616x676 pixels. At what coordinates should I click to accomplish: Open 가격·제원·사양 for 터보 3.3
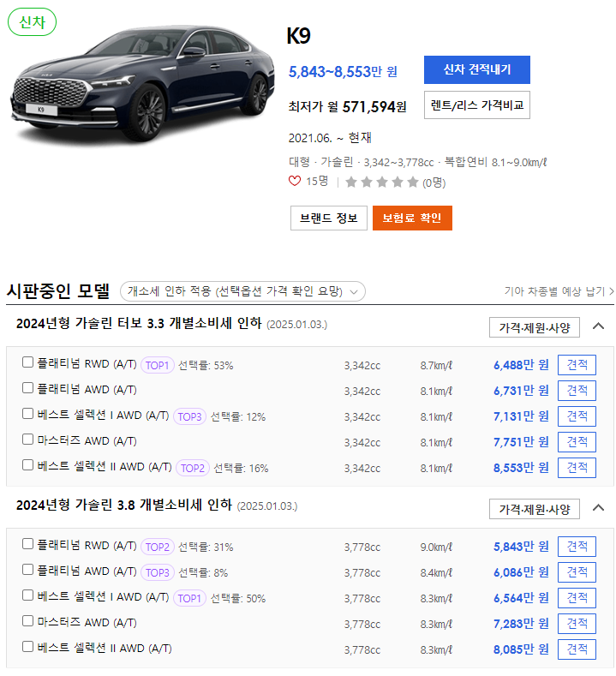[x=534, y=327]
